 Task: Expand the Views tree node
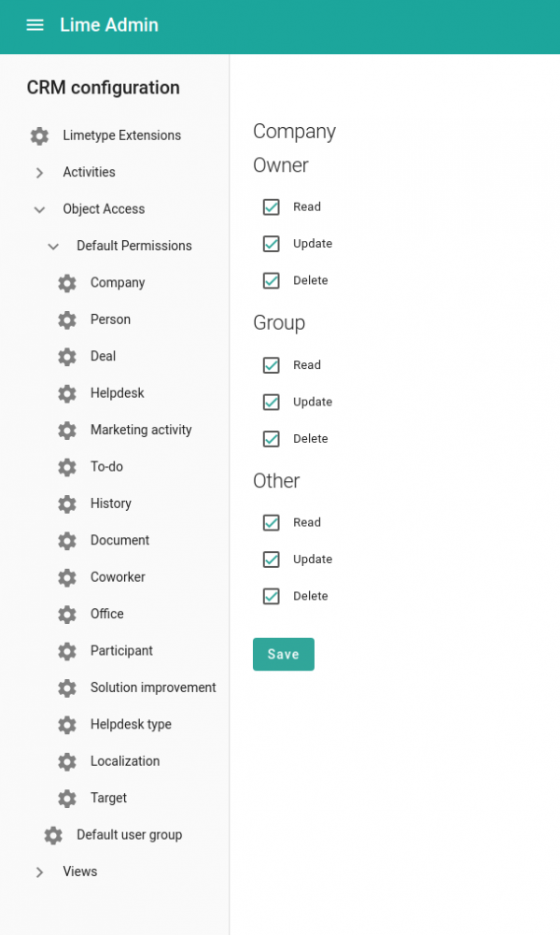point(39,872)
